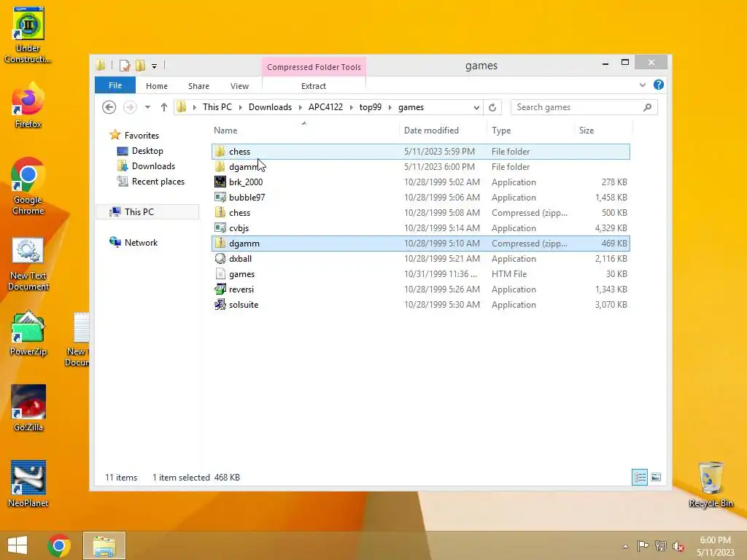Open clock showing 6:00 PM
Screen dimensions: 747x560
715,545
